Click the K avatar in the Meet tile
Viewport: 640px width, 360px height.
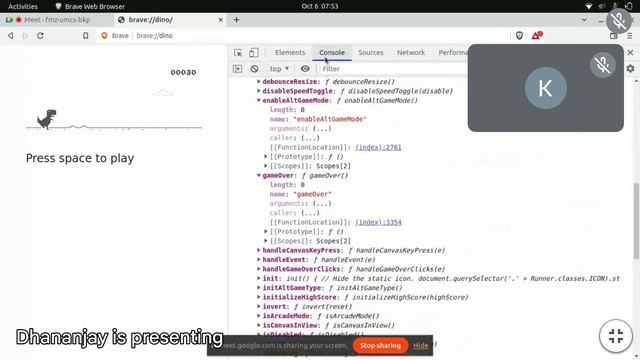tap(546, 88)
